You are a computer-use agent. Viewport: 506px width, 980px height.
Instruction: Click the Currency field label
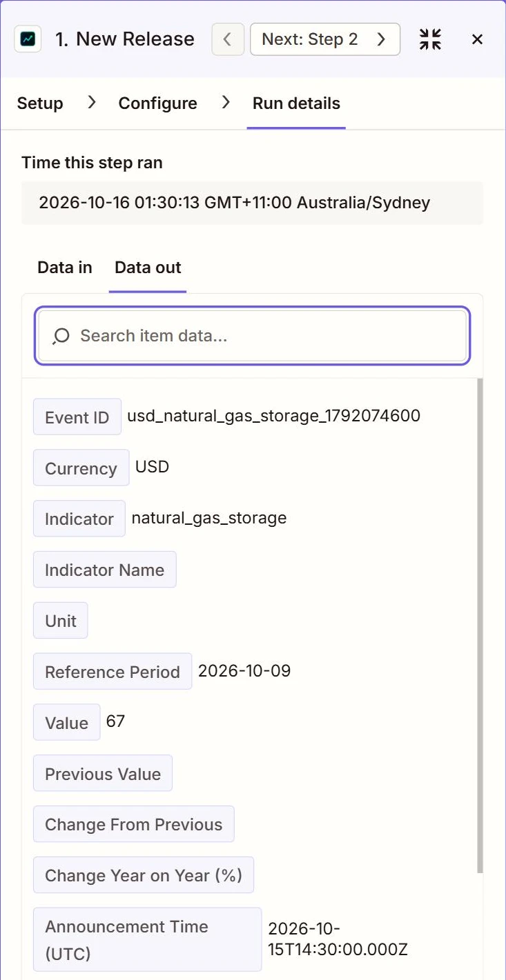(81, 468)
